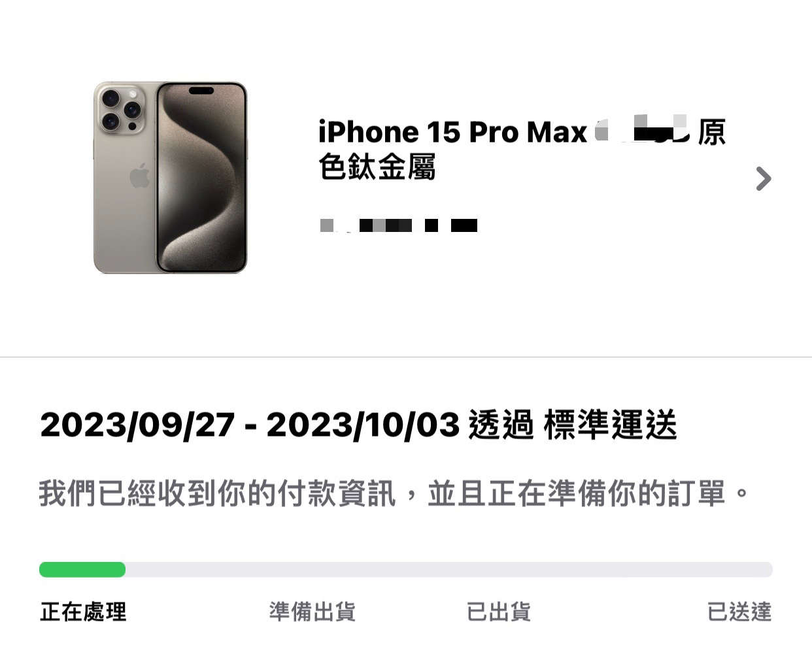Select the "已送達" delivered stage label
Image resolution: width=812 pixels, height=656 pixels.
[x=739, y=612]
